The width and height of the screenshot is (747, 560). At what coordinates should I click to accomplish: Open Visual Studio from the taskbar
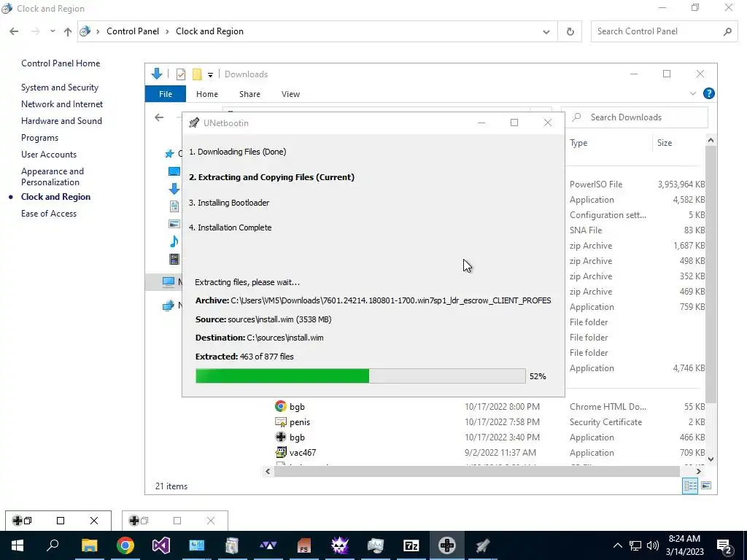pyautogui.click(x=161, y=545)
